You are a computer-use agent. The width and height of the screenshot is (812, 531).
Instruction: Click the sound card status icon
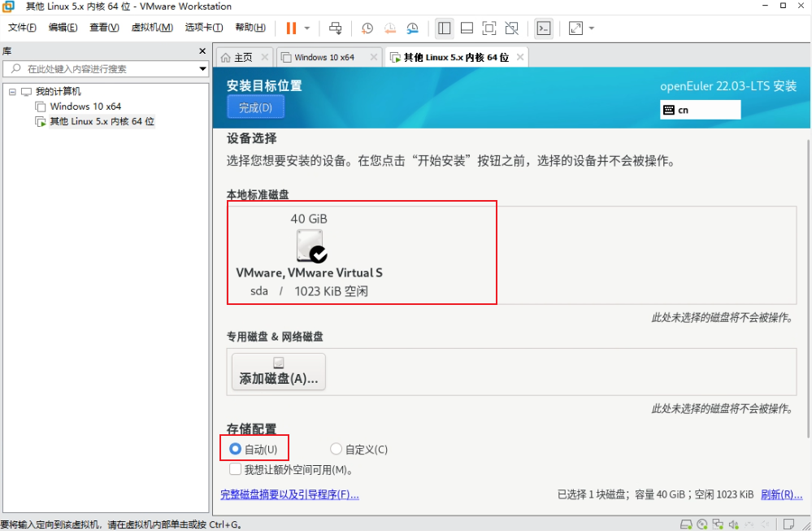click(734, 524)
